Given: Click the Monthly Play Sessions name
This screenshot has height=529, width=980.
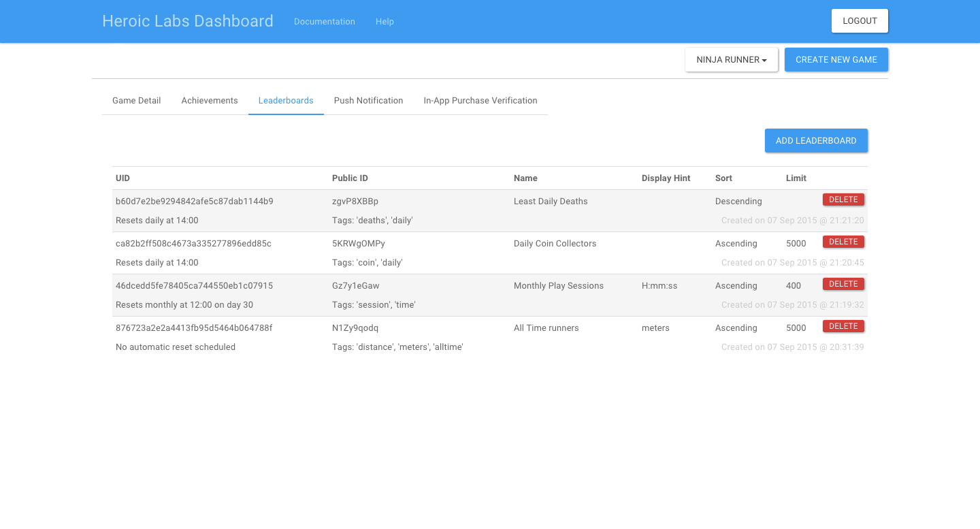Looking at the screenshot, I should pos(559,286).
